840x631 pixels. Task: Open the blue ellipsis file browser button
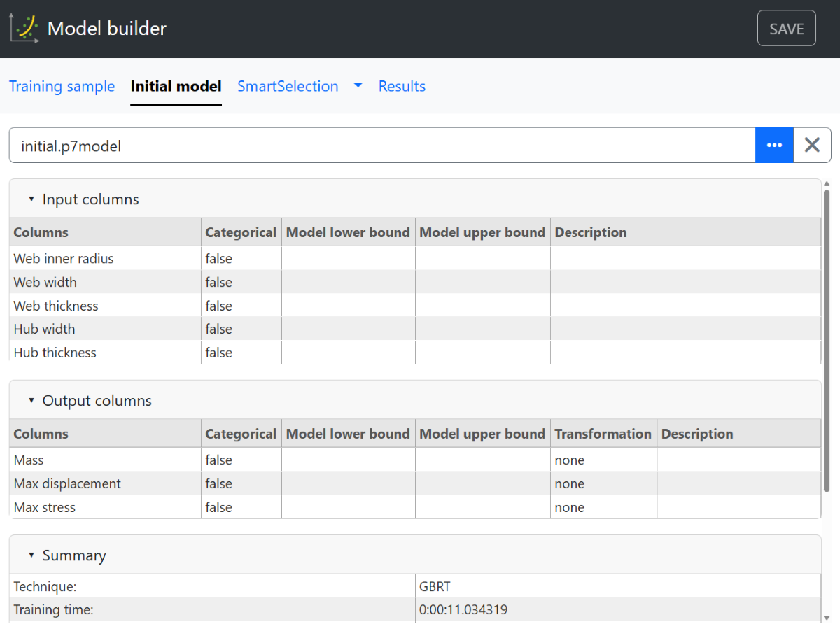click(x=774, y=145)
